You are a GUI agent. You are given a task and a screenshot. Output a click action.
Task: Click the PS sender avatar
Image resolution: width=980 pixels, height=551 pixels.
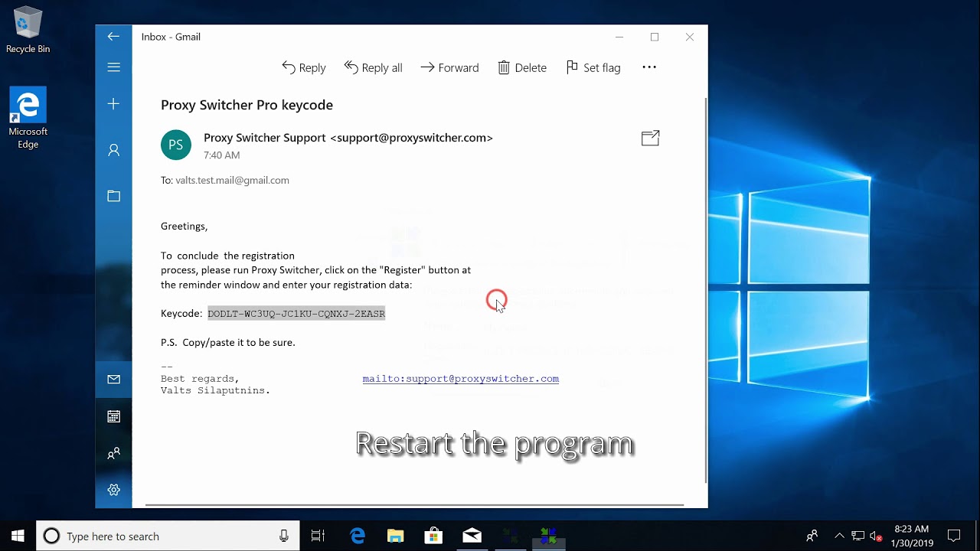[176, 145]
